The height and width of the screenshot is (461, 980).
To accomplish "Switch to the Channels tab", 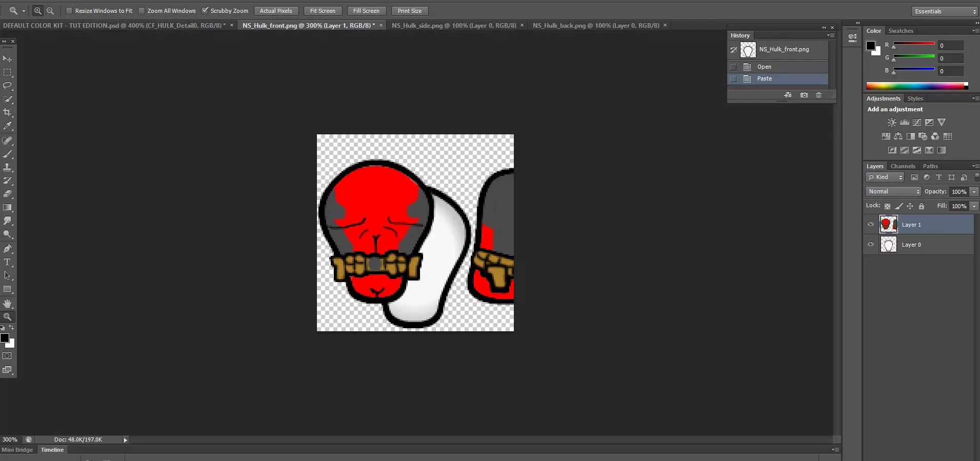I will tap(903, 166).
